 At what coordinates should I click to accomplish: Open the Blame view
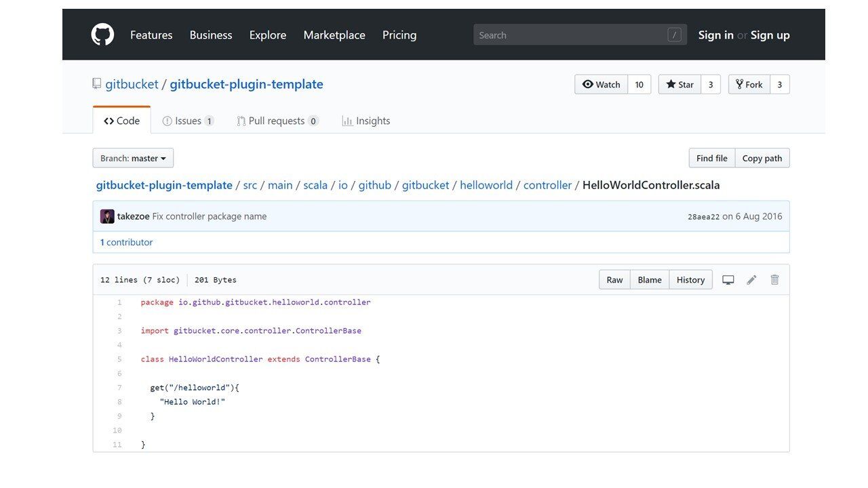(x=650, y=280)
